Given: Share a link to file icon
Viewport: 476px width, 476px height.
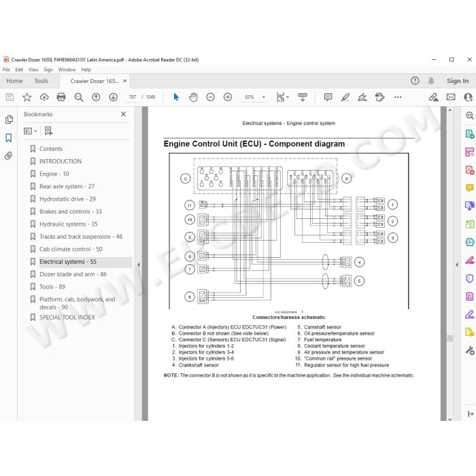Looking at the screenshot, I should coord(434,97).
